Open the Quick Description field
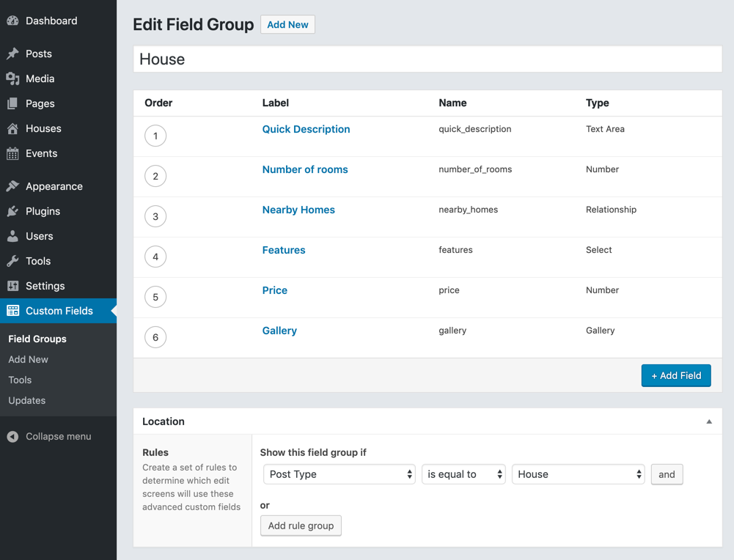 click(306, 129)
